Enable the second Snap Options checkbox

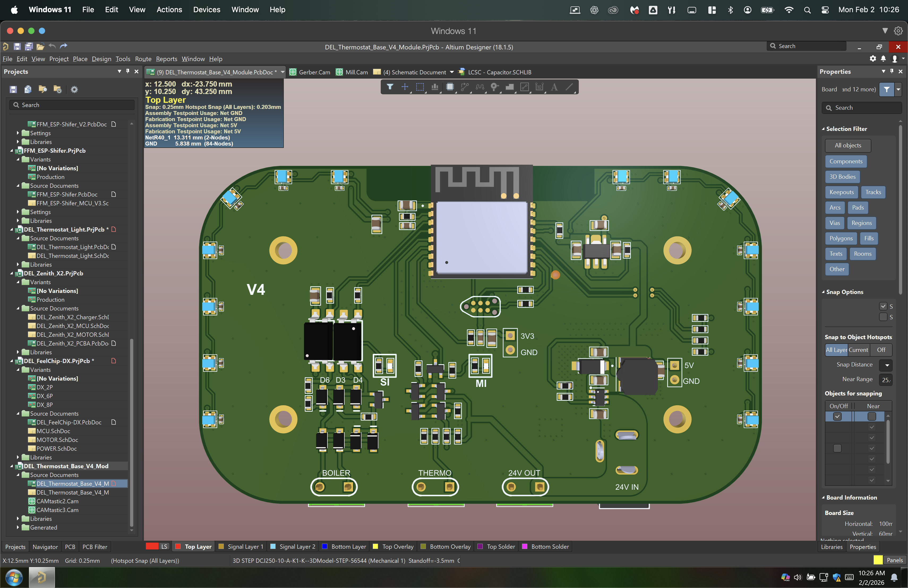pos(883,317)
